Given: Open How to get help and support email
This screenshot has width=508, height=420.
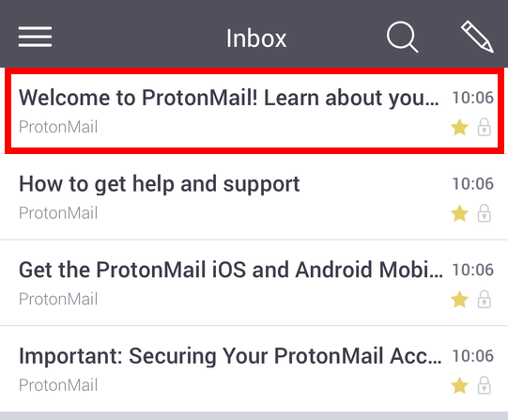Looking at the screenshot, I should 254,197.
